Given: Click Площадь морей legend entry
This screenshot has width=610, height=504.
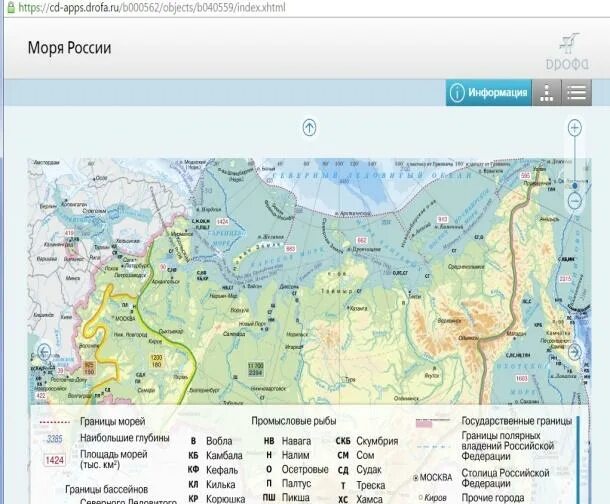Looking at the screenshot, I should click(114, 459).
